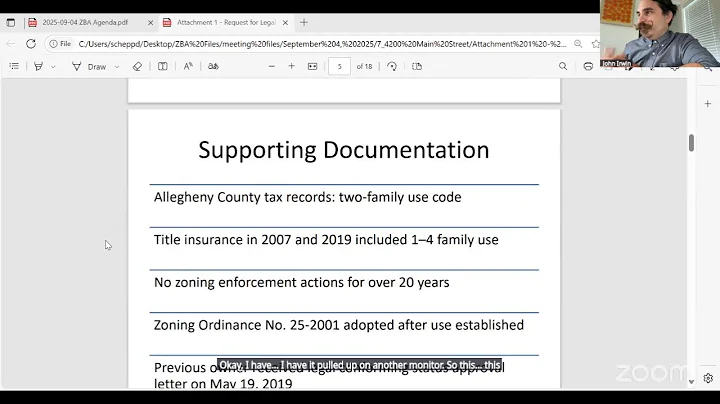
Task: Refresh the current page
Action: click(x=31, y=44)
